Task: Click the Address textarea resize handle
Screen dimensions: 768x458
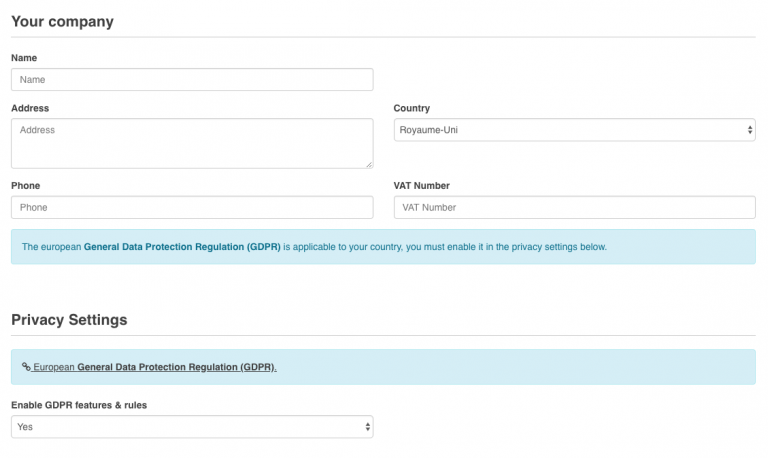Action: click(x=368, y=163)
